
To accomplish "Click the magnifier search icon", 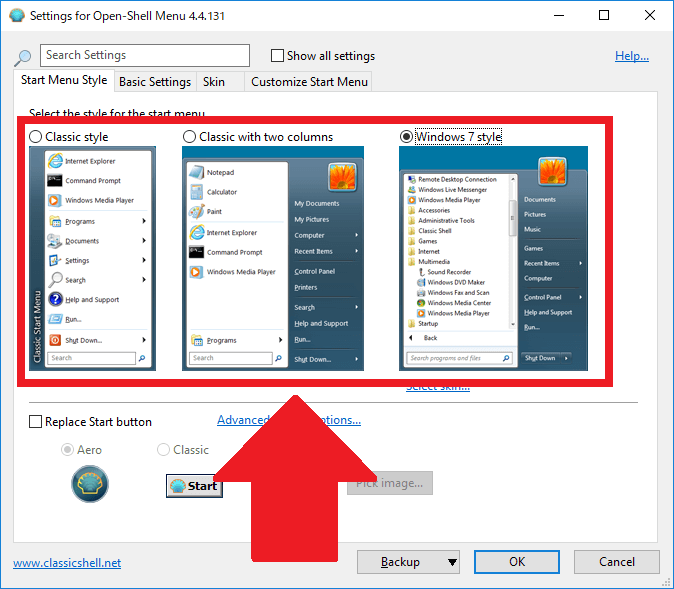I will coord(23,58).
